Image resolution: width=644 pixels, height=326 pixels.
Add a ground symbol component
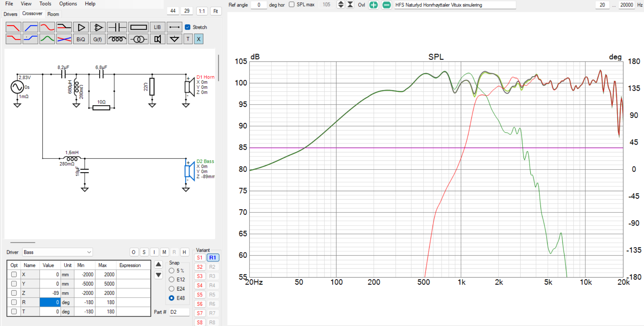click(x=174, y=39)
